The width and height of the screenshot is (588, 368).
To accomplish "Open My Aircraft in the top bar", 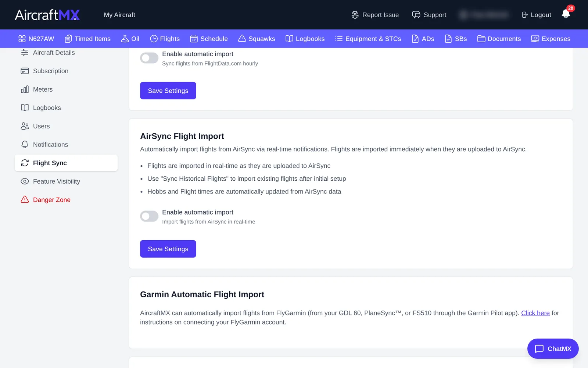I will click(119, 15).
